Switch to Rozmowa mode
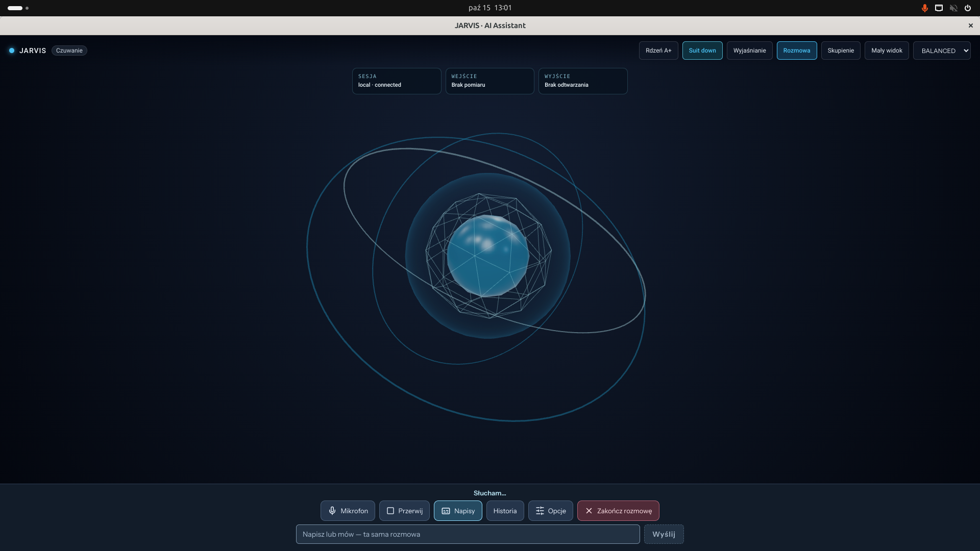The width and height of the screenshot is (980, 551). [797, 51]
